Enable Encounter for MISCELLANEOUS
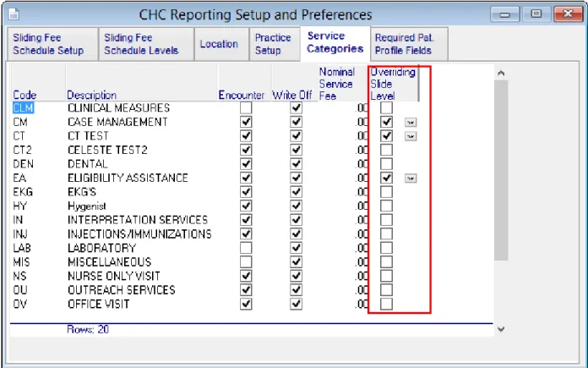Screen dimensions: 588x368 pos(246,262)
